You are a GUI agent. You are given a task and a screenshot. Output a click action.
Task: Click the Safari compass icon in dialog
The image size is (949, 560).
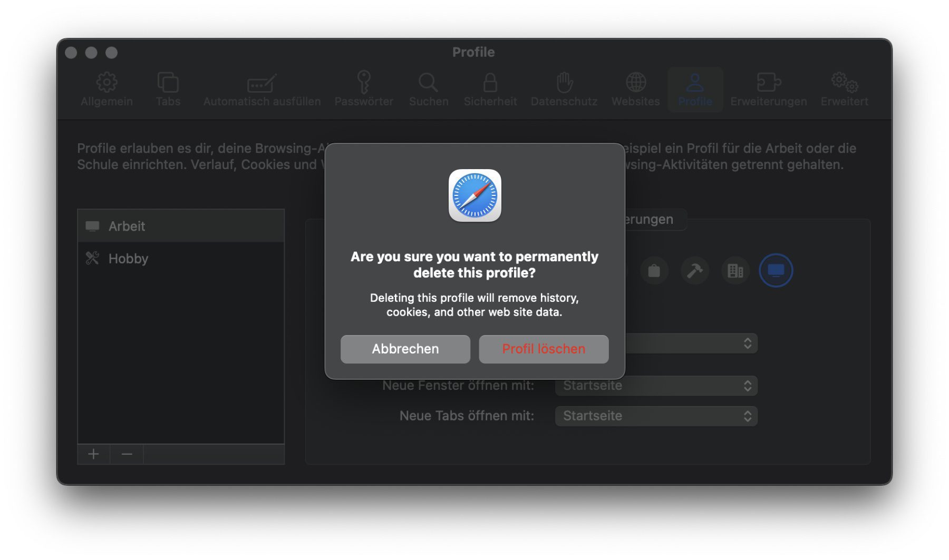(475, 195)
